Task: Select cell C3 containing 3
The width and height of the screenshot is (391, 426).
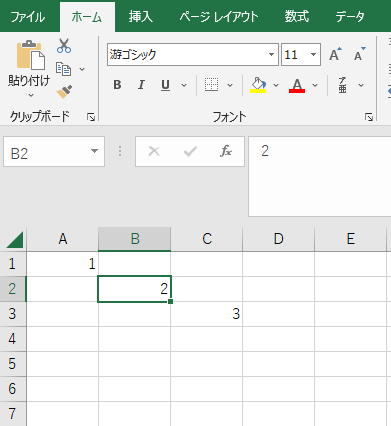Action: [207, 314]
